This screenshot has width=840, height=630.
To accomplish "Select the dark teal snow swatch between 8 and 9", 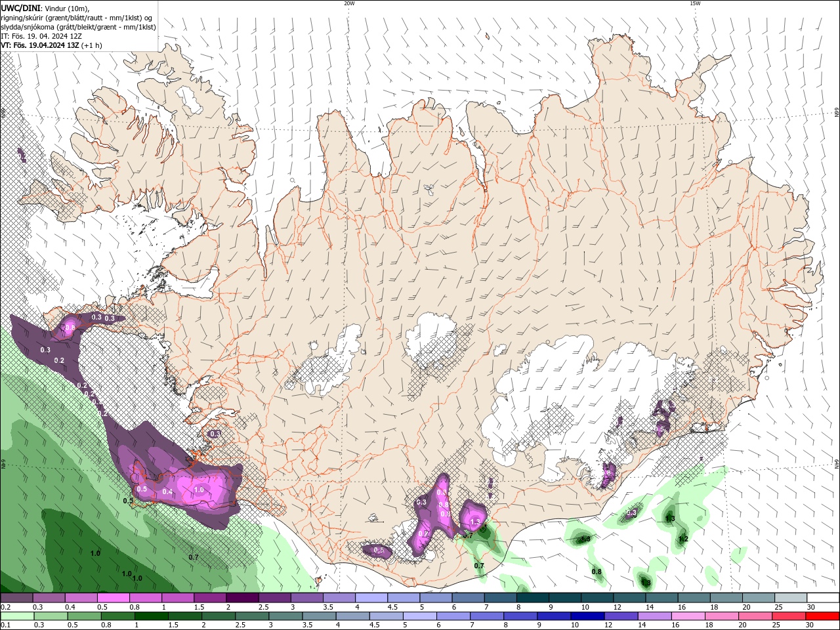I will 533,598.
